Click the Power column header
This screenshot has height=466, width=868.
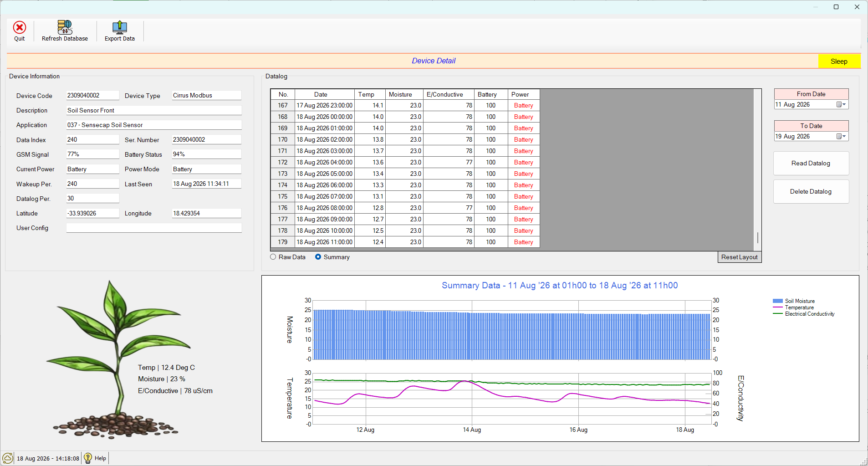click(x=524, y=94)
